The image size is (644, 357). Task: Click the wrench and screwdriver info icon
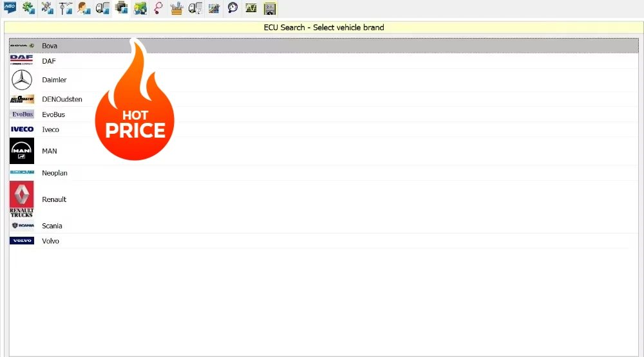[x=47, y=8]
